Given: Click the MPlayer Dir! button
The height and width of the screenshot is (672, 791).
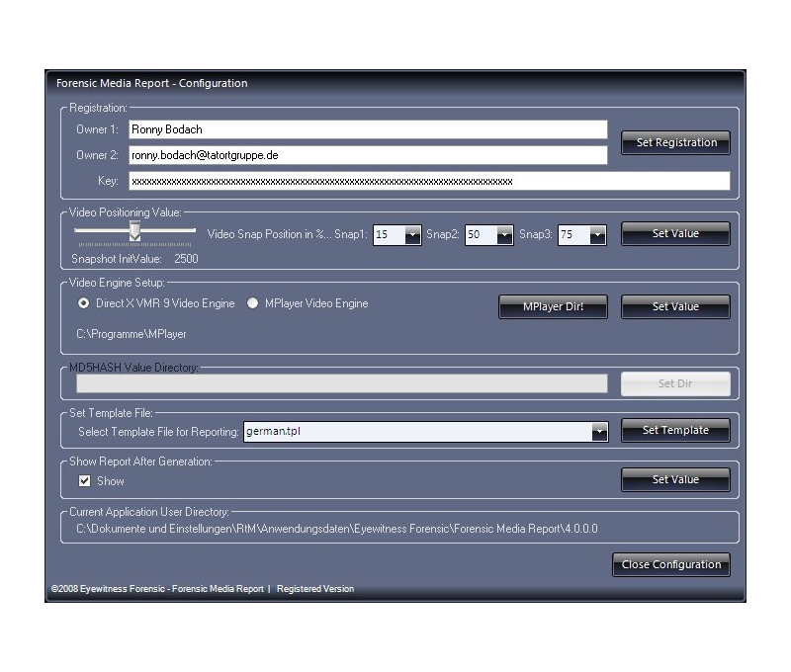Looking at the screenshot, I should (x=553, y=306).
